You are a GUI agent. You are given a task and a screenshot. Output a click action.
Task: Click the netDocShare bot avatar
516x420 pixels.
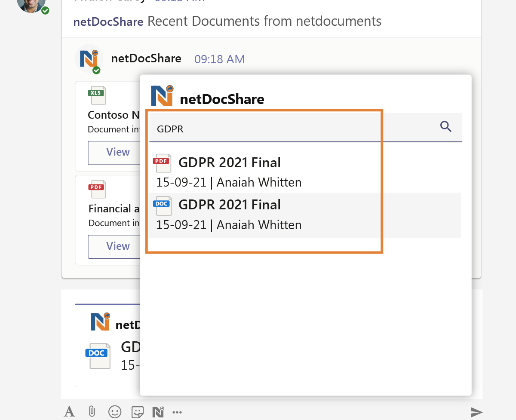tap(89, 59)
